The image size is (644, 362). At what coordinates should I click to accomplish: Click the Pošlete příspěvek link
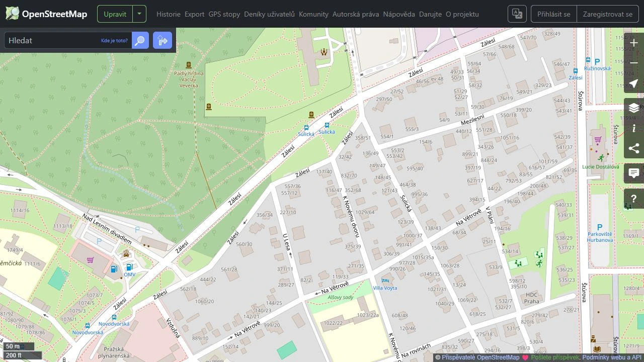(x=555, y=357)
